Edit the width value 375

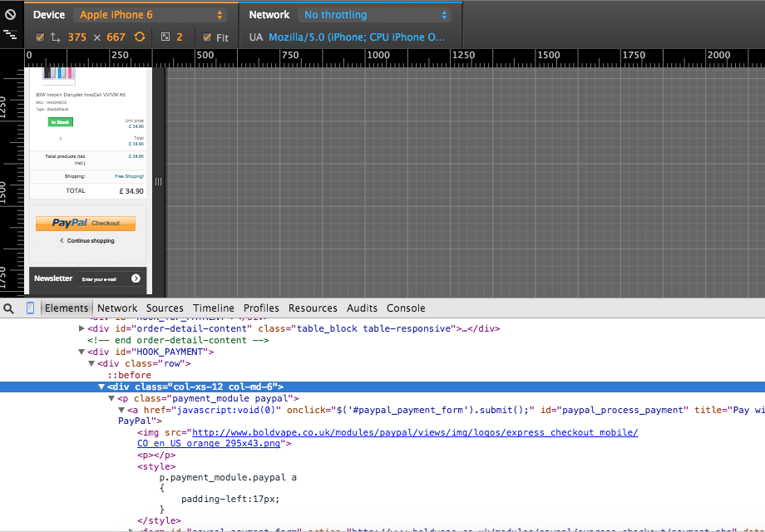(x=77, y=37)
